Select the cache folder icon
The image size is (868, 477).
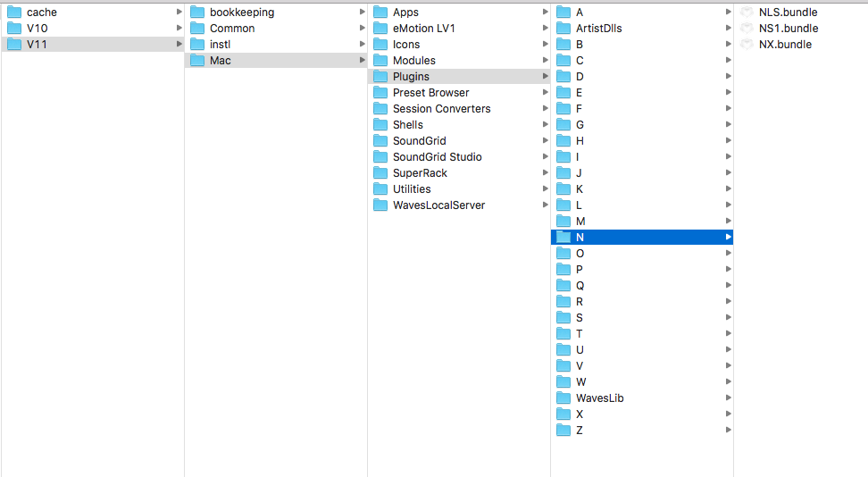[13, 13]
